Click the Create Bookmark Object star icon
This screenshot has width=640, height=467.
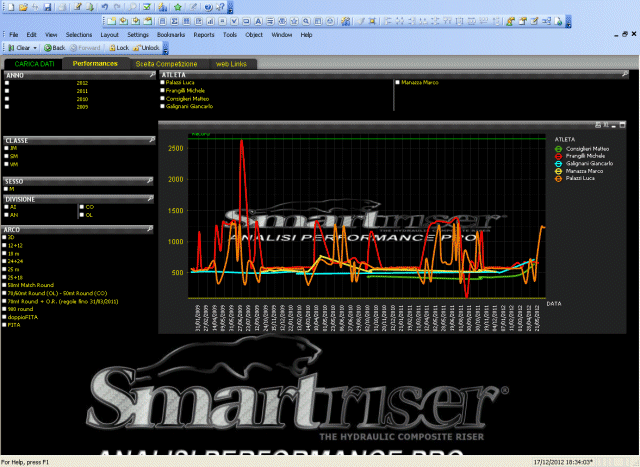click(294, 21)
